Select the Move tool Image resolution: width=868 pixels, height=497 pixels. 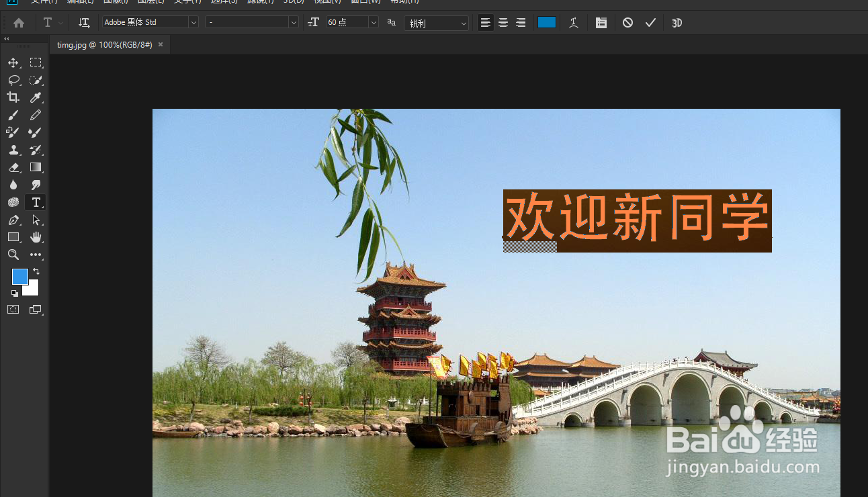(x=13, y=62)
